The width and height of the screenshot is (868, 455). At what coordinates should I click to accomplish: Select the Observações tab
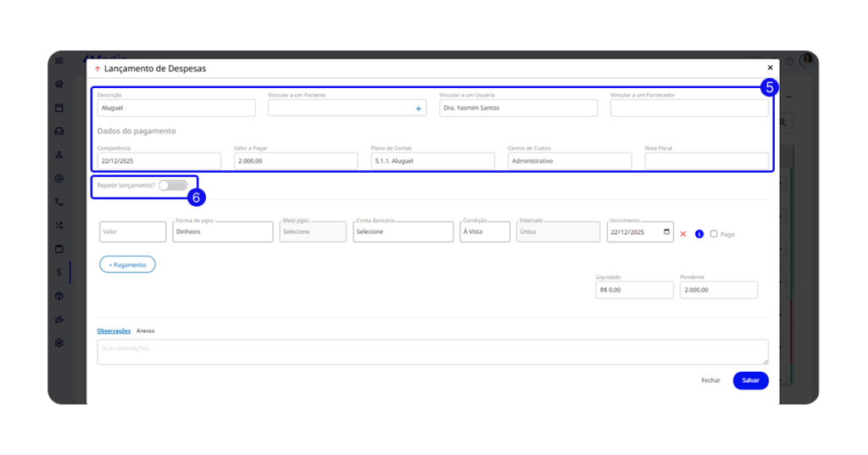pos(114,330)
